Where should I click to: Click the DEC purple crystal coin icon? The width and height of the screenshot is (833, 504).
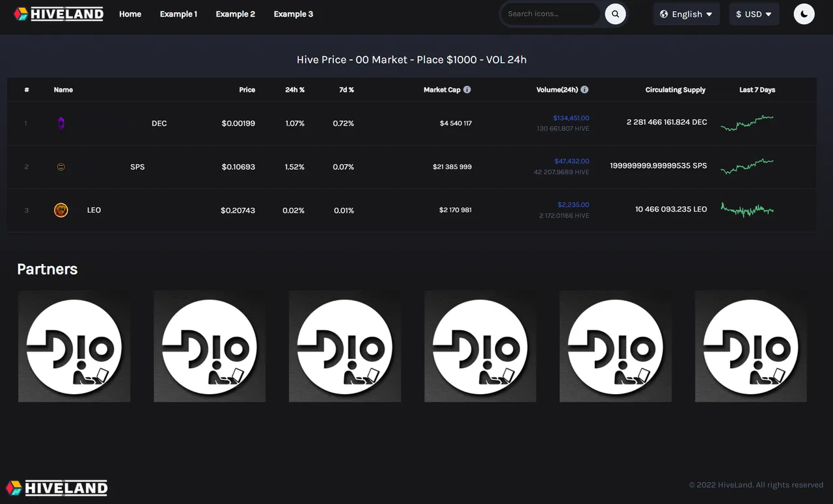(61, 123)
